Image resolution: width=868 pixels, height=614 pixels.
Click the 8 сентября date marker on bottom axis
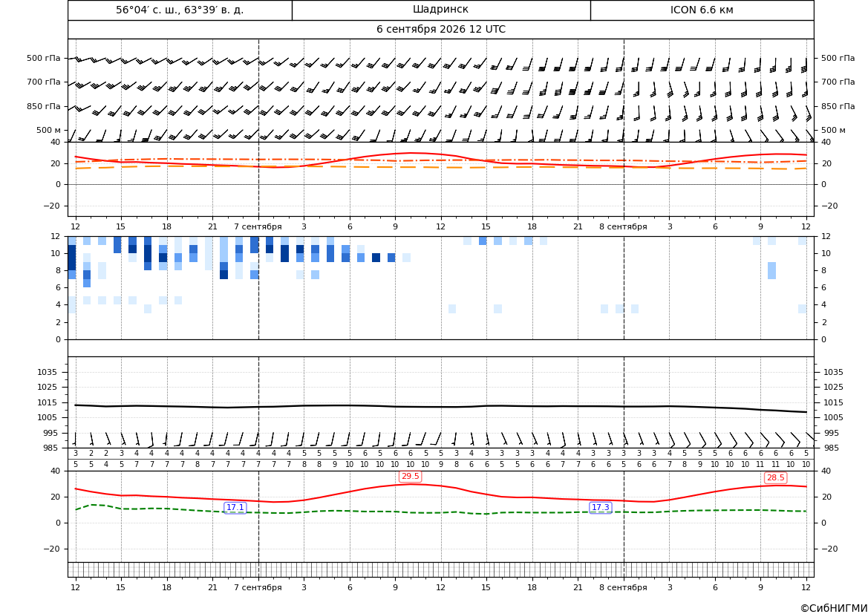point(623,587)
